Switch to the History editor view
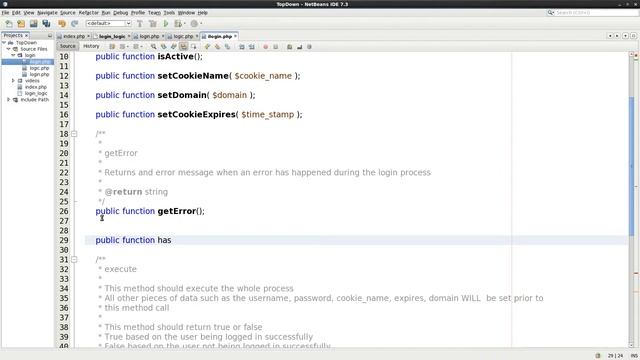Viewport: 640px width, 360px height. tap(91, 47)
